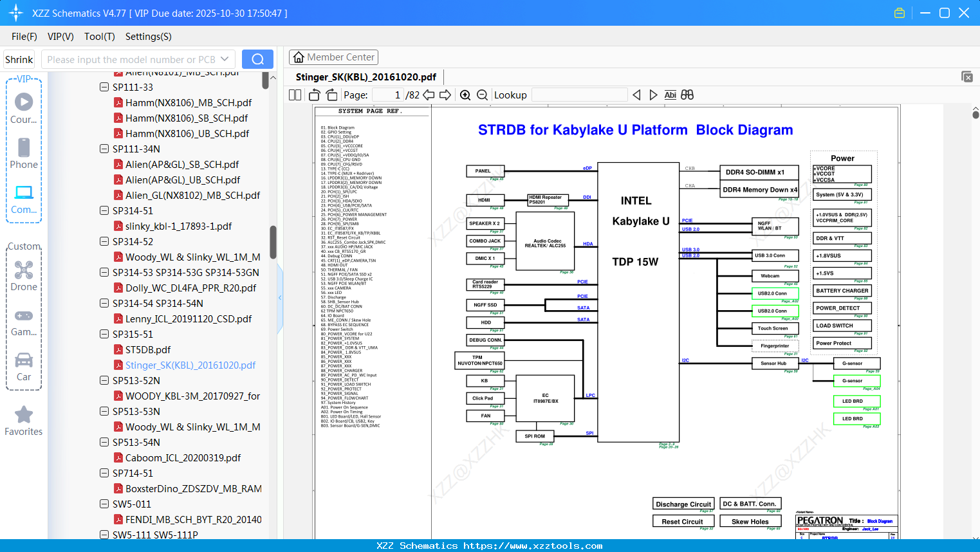Open the Dolly_WC_DL4FA_PPR_R20.pdf file
The width and height of the screenshot is (980, 552).
[190, 288]
